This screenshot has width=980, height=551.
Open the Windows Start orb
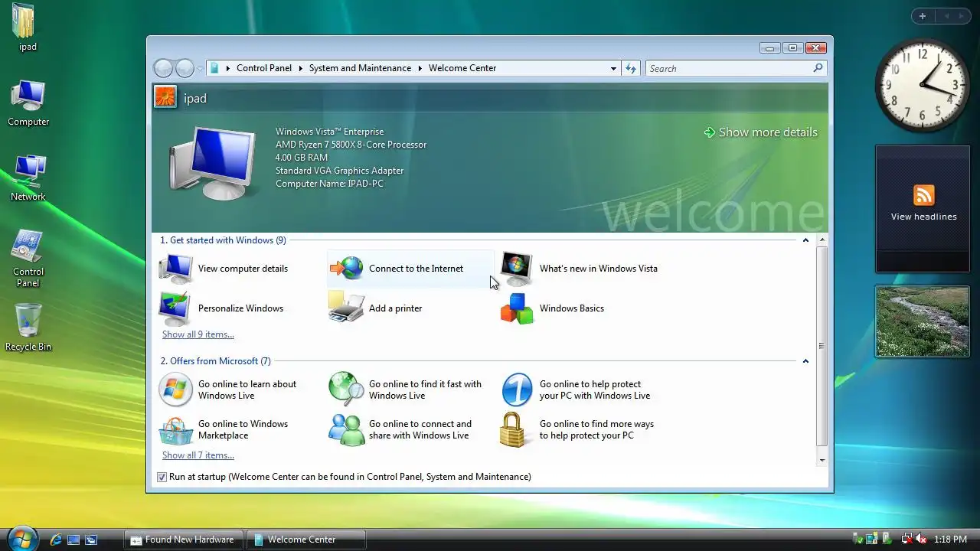[x=21, y=539]
